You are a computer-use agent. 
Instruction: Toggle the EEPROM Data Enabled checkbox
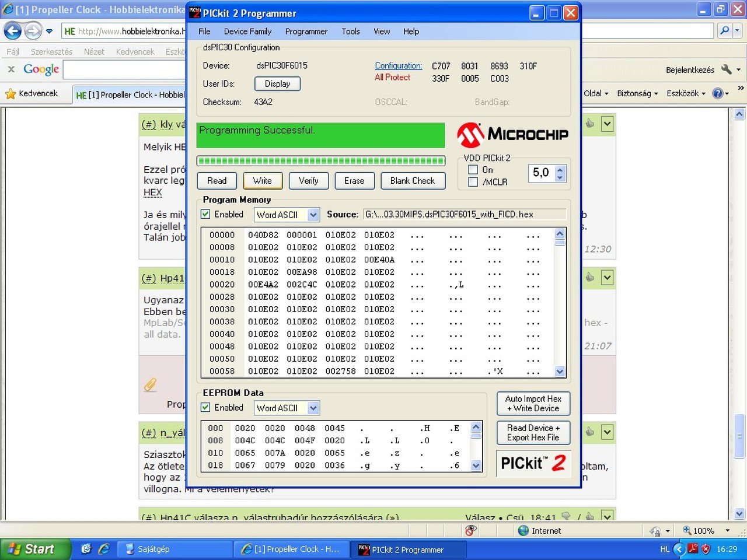205,407
